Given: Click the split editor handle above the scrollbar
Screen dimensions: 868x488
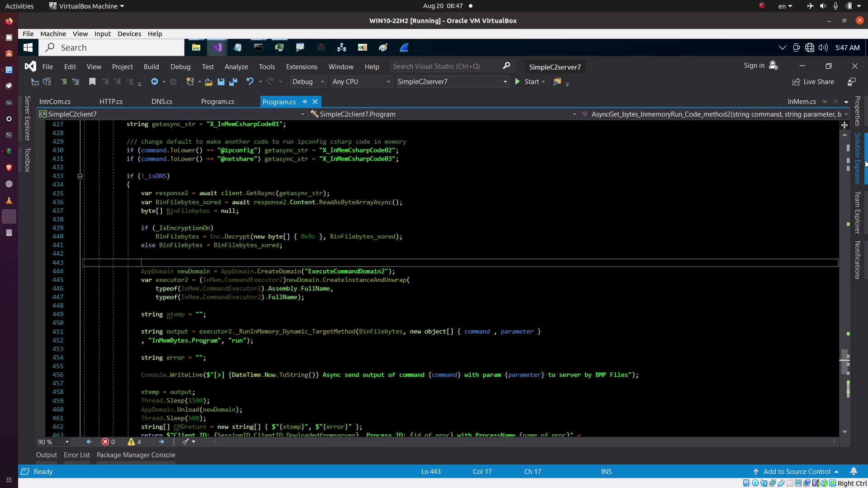Looking at the screenshot, I should (844, 125).
